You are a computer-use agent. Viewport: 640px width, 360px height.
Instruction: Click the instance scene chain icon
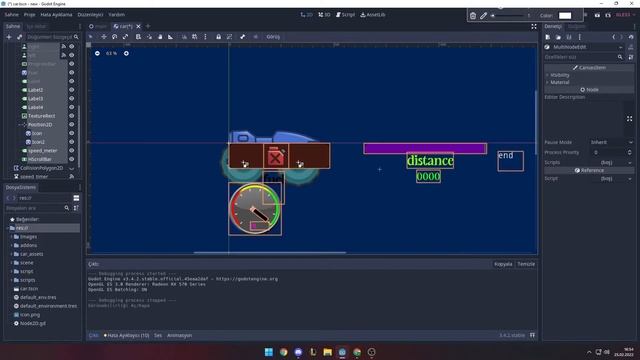coord(19,37)
